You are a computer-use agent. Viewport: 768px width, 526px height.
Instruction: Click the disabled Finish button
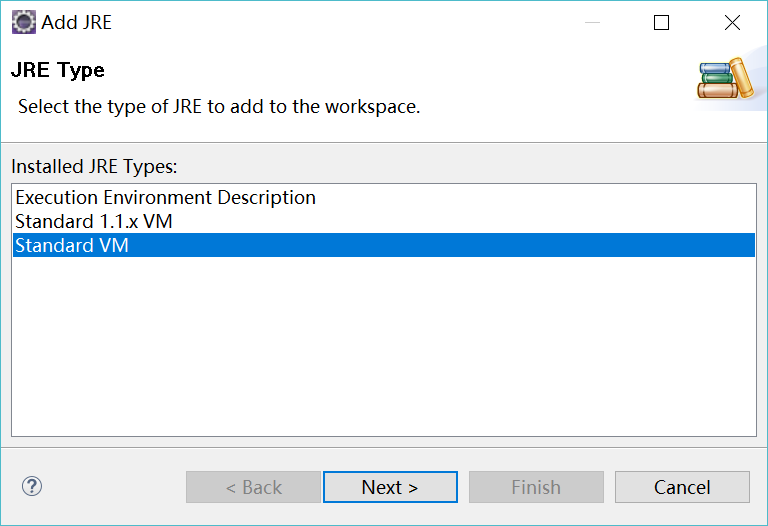(x=536, y=487)
